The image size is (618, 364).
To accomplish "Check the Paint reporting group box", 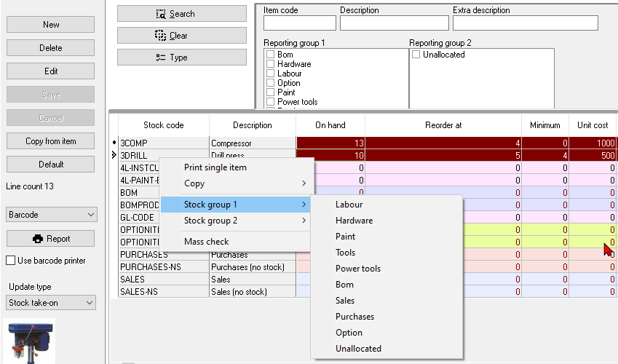I will pyautogui.click(x=270, y=92).
